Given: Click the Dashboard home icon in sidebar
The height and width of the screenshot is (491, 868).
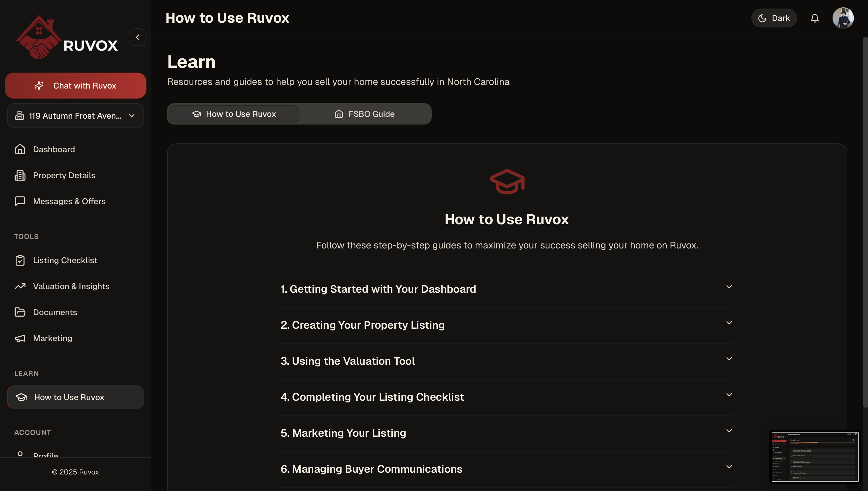Looking at the screenshot, I should click(20, 149).
